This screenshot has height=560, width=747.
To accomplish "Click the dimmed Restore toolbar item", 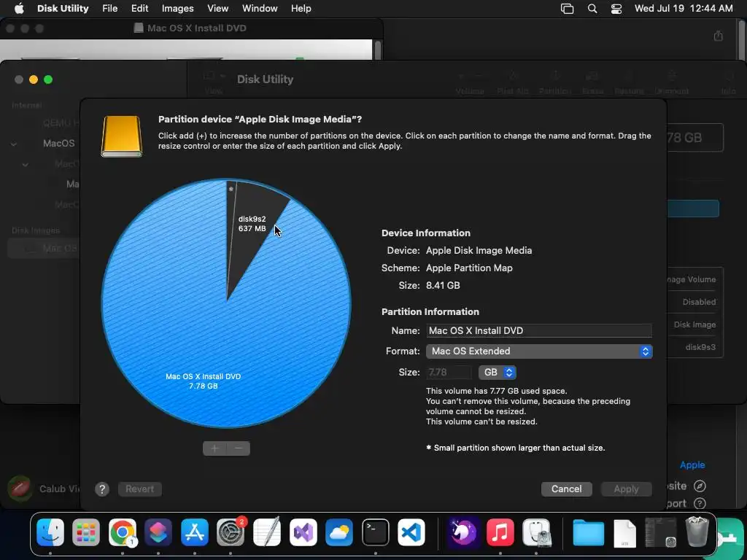I will (629, 82).
